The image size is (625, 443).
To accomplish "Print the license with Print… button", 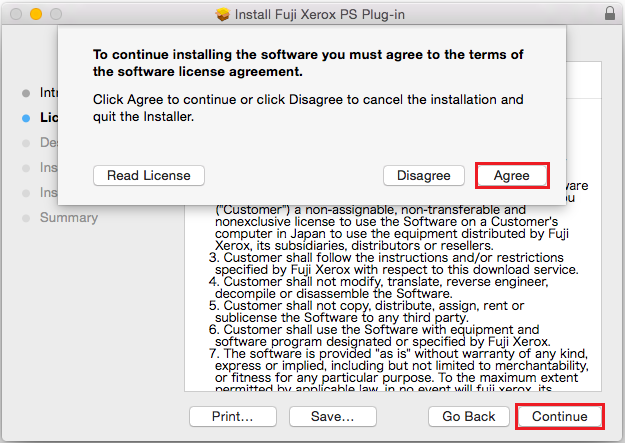I will coord(233,416).
